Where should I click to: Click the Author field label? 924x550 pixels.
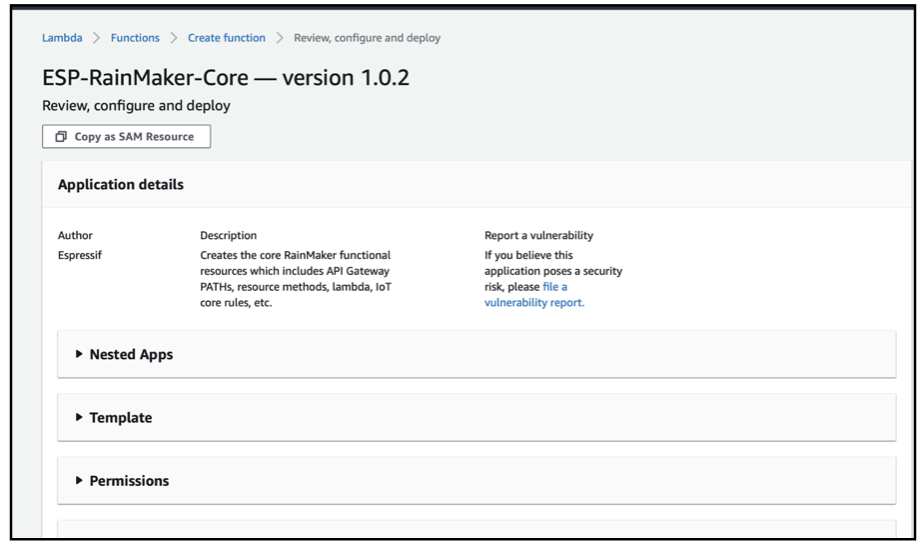click(x=75, y=235)
